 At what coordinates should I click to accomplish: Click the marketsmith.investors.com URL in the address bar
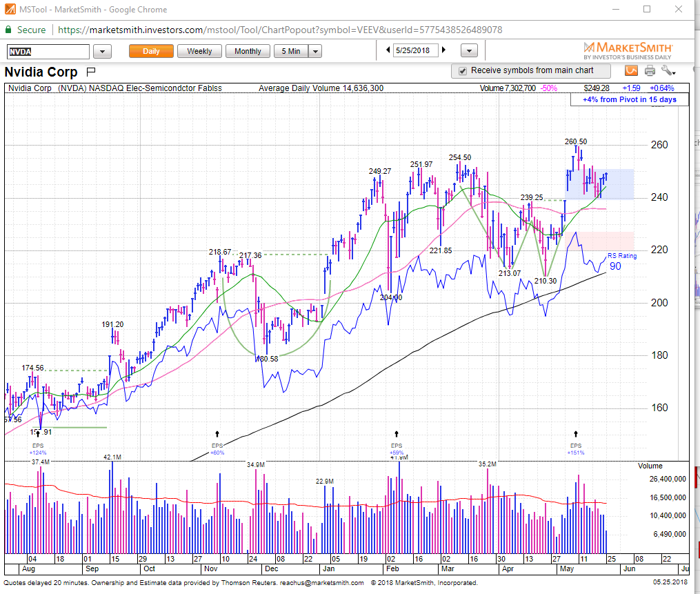point(280,30)
